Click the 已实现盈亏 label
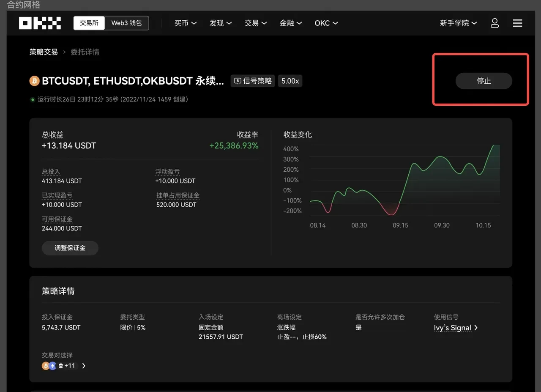541x392 pixels. [x=57, y=195]
